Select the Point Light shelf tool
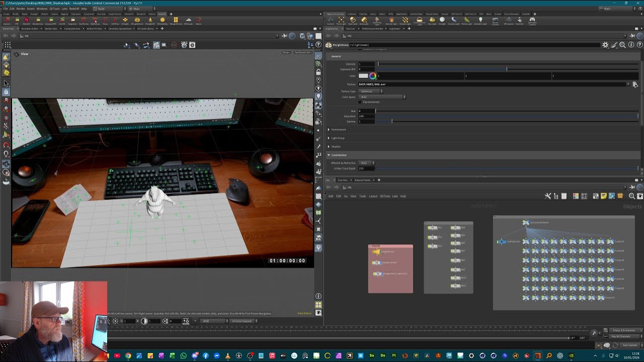This screenshot has height=362, width=644. tap(341, 21)
